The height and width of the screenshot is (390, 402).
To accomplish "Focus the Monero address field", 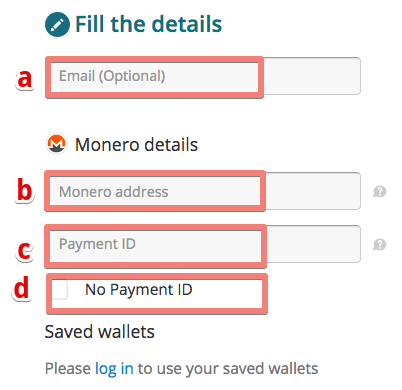I will (x=203, y=191).
